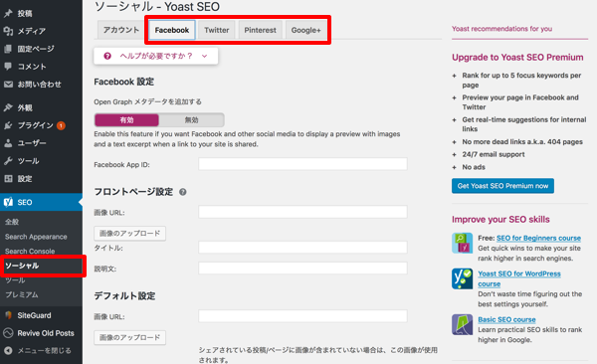Viewport: 597px width, 364px height.
Task: Click the フロントページ 画像 URL field
Action: click(302, 212)
